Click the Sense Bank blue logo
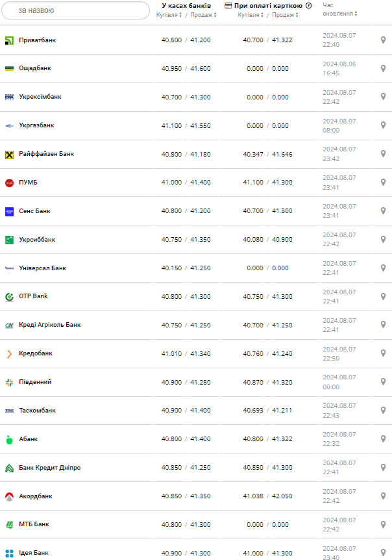The height and width of the screenshot is (560, 392). coord(10,211)
